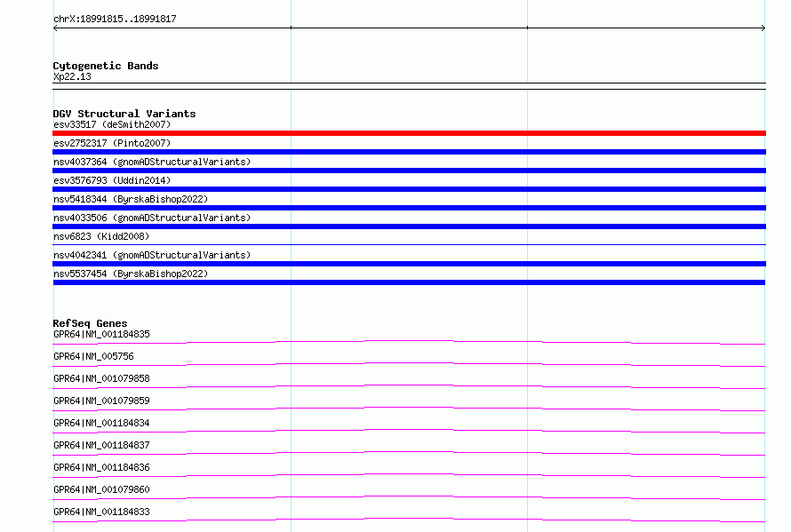
Task: Select the DGV Structural Variants track heading
Action: (x=124, y=114)
